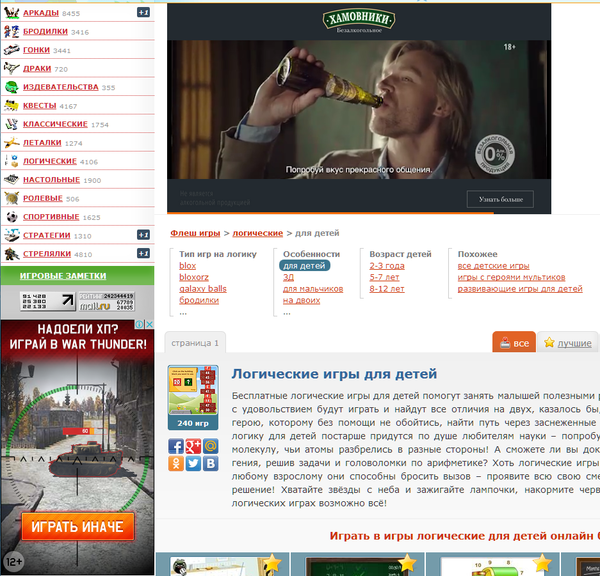
Task: Select the bloxorz game type
Action: [x=194, y=277]
